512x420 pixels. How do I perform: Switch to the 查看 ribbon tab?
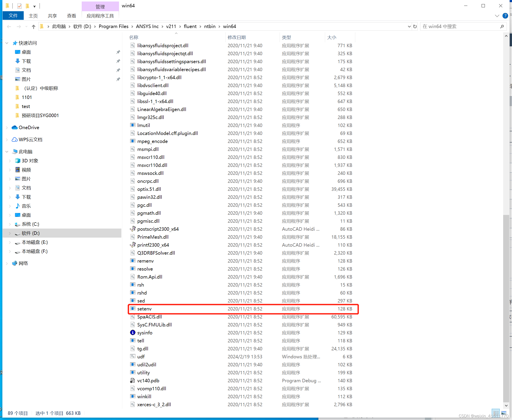click(x=71, y=16)
